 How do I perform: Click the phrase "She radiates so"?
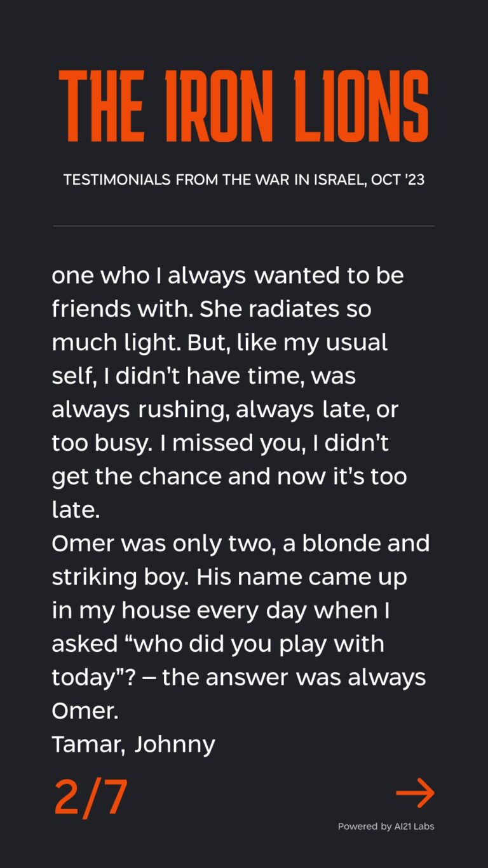285,310
